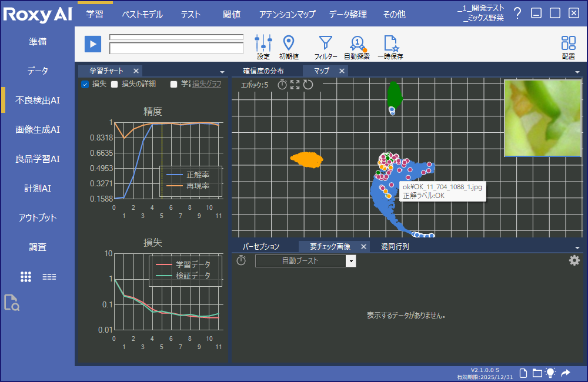Click the 一時保存 temporary save icon
Screen dimensions: 588x382
pos(390,43)
